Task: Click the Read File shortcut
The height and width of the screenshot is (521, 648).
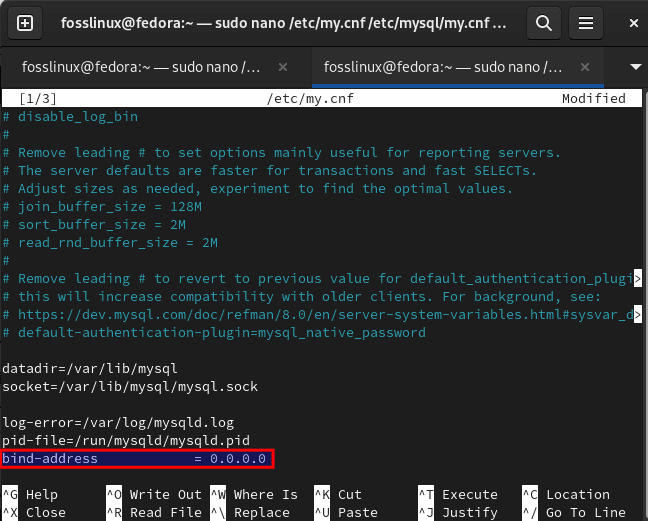Action: tap(154, 513)
